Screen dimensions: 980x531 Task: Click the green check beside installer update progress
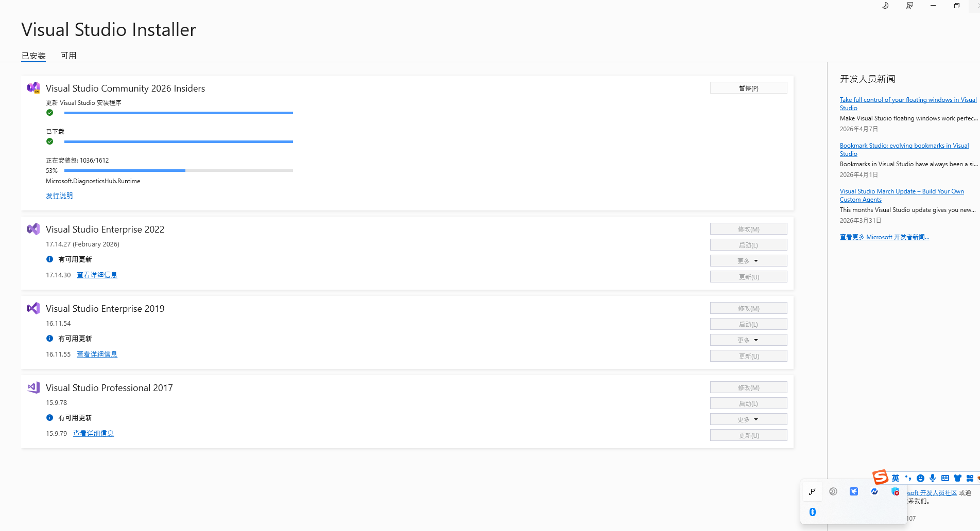49,113
